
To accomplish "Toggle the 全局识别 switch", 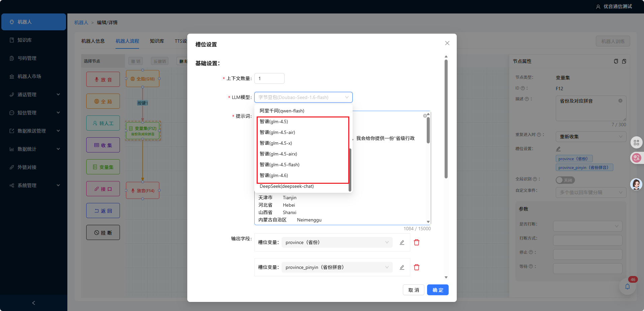I will point(565,180).
